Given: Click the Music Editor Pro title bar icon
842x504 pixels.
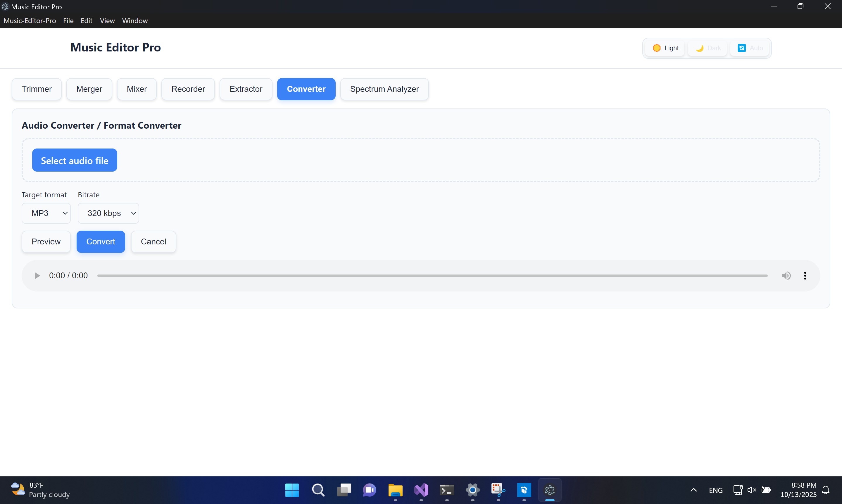Looking at the screenshot, I should click(5, 7).
